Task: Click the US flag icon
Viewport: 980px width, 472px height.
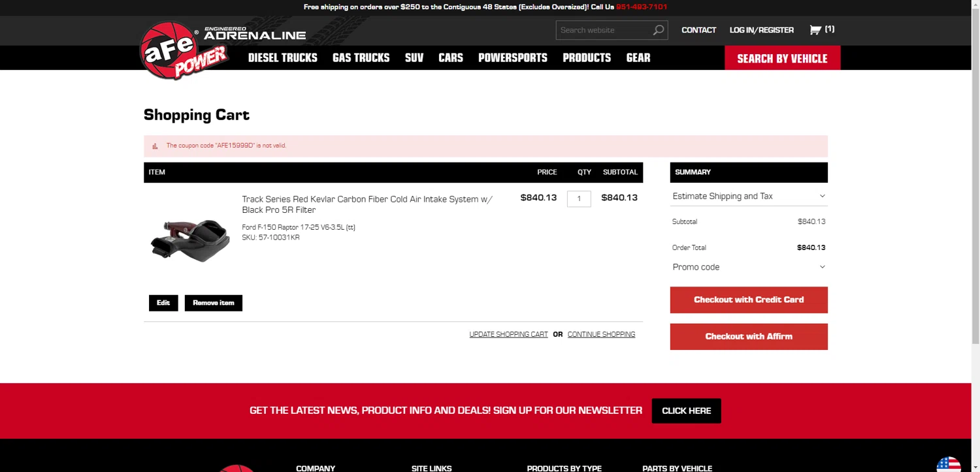Action: [x=949, y=464]
